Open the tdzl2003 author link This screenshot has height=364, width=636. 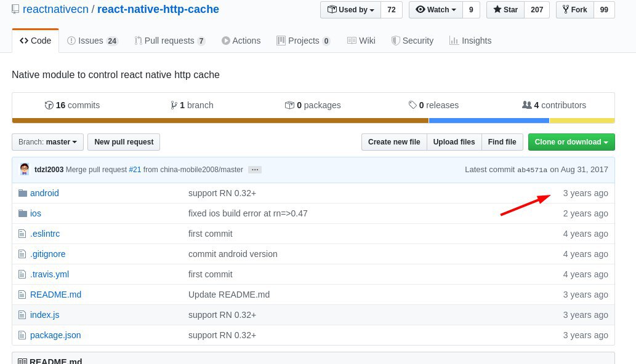click(x=49, y=170)
